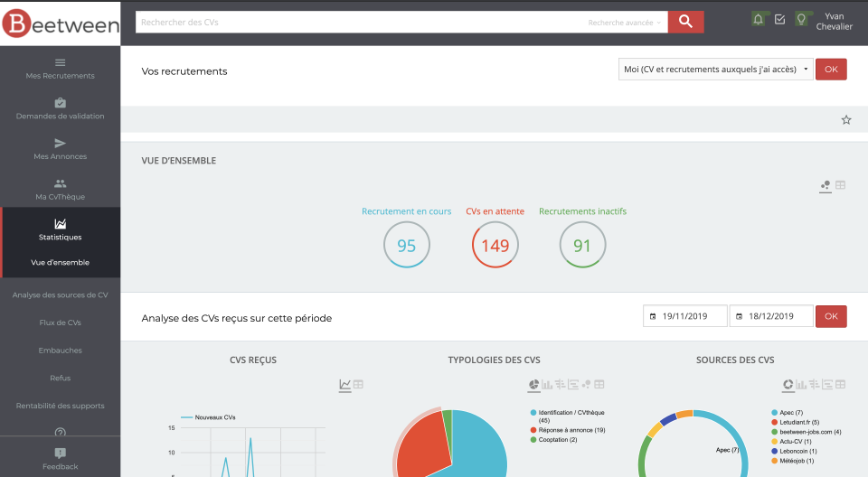Open Rentabilité des supports

click(x=61, y=406)
